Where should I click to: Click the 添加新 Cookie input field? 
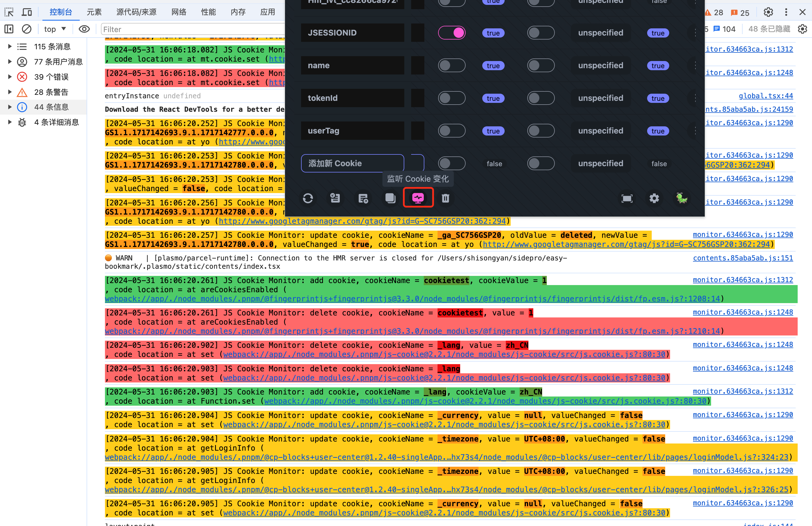click(x=352, y=163)
